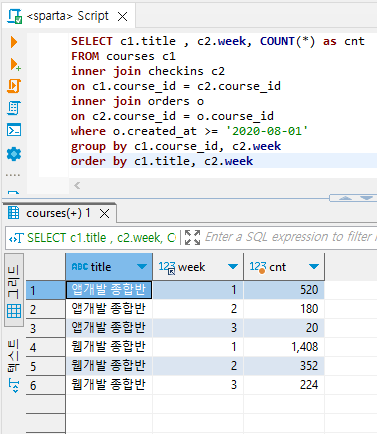Click the cnt cell with value 352
This screenshot has width=377, height=434.
284,366
